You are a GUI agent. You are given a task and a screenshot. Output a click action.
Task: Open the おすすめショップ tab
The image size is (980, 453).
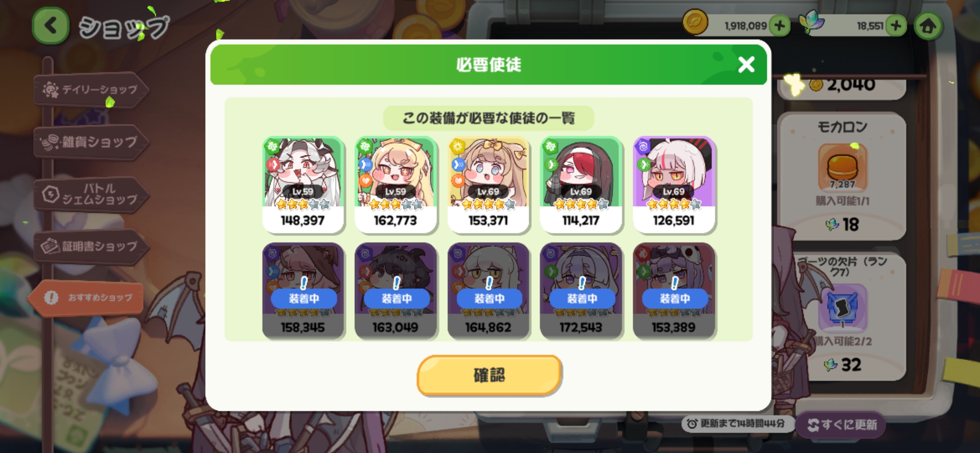tap(86, 298)
